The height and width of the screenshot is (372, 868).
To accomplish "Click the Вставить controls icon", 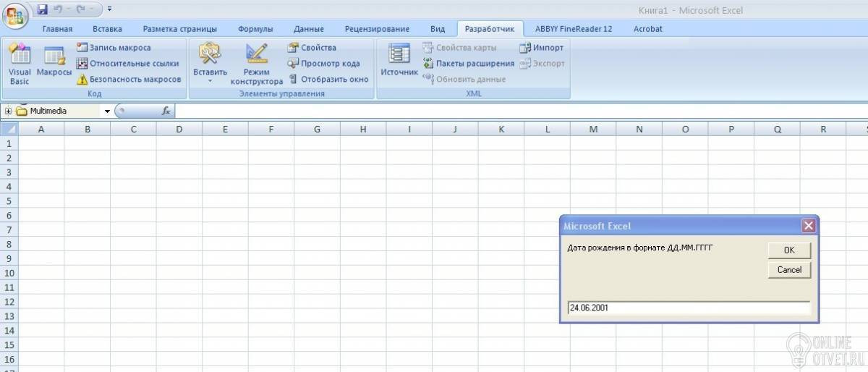I will coord(210,54).
